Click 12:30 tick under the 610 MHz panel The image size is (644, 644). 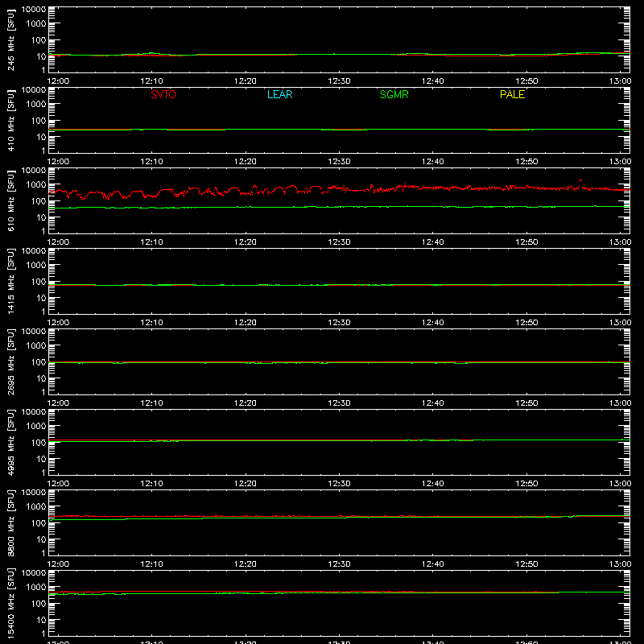click(339, 242)
